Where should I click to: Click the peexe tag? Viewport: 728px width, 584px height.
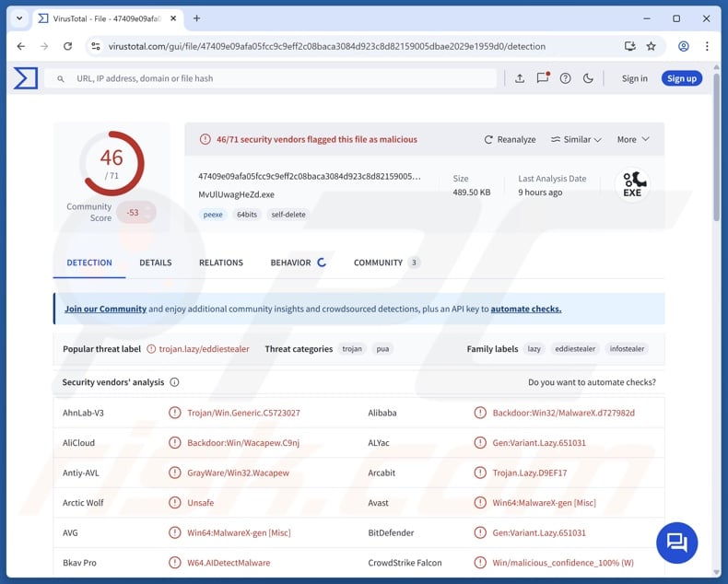(213, 215)
